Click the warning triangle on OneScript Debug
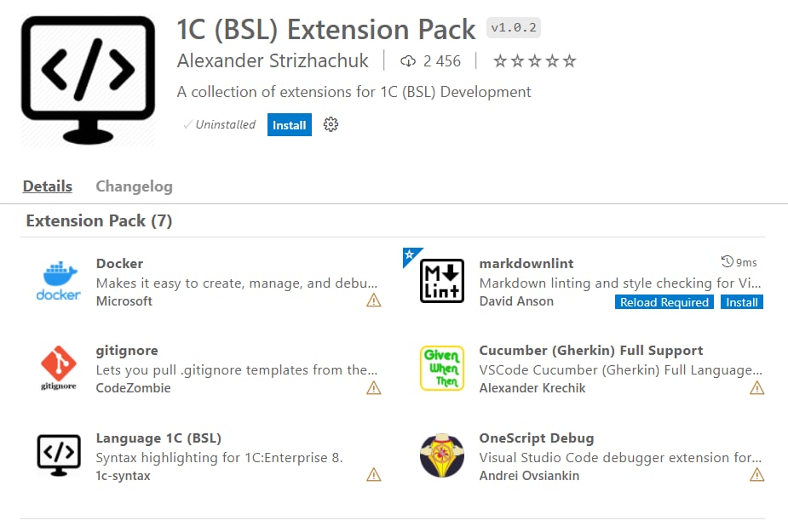 click(x=756, y=475)
